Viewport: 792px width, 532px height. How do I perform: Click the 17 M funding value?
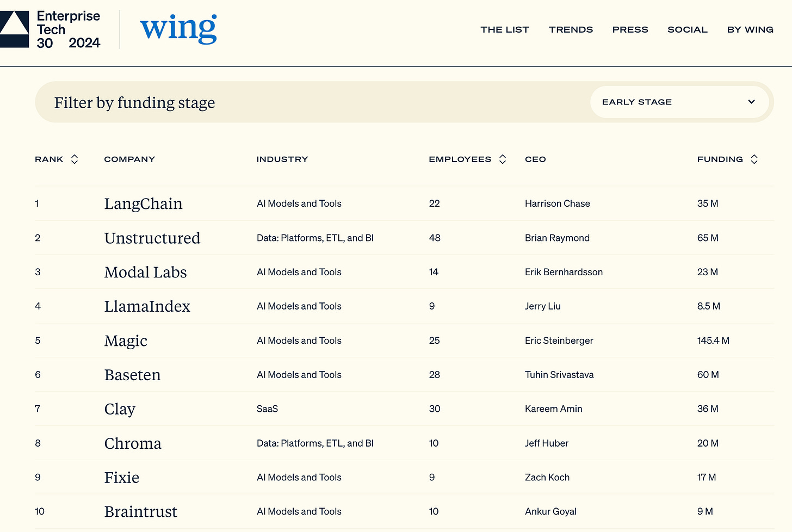[x=707, y=478]
